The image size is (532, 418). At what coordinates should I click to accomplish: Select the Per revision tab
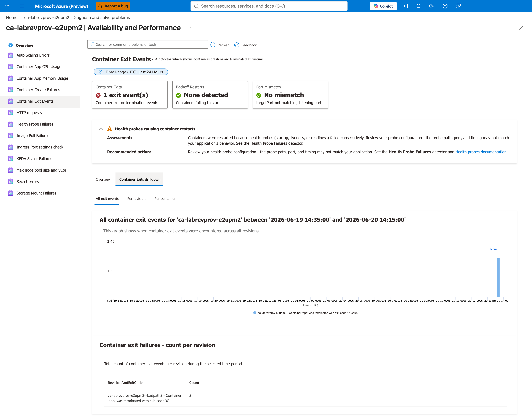tap(136, 198)
